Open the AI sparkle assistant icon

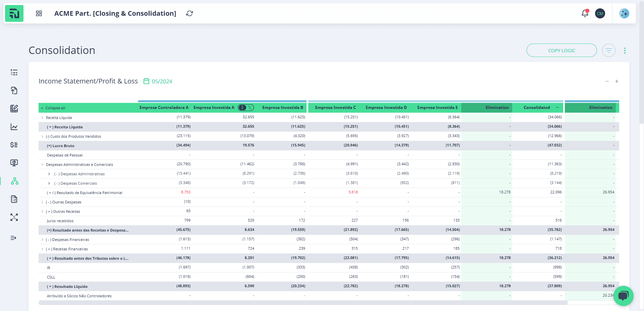(x=624, y=13)
